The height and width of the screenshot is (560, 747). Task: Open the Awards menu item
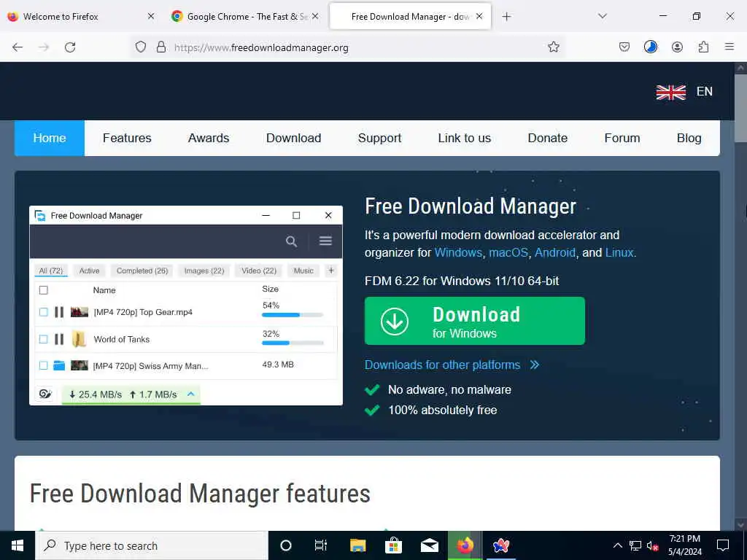point(209,138)
